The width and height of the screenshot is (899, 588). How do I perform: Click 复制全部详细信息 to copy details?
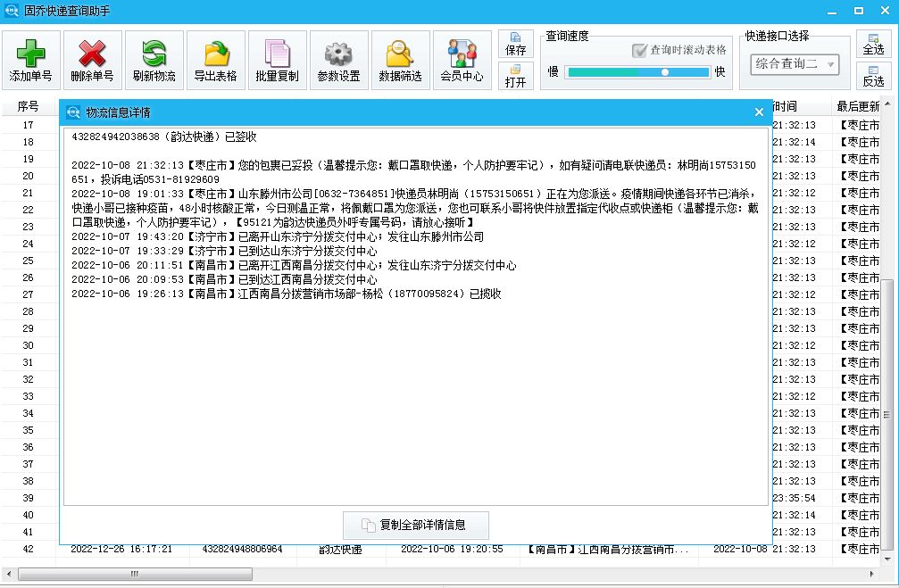click(414, 526)
